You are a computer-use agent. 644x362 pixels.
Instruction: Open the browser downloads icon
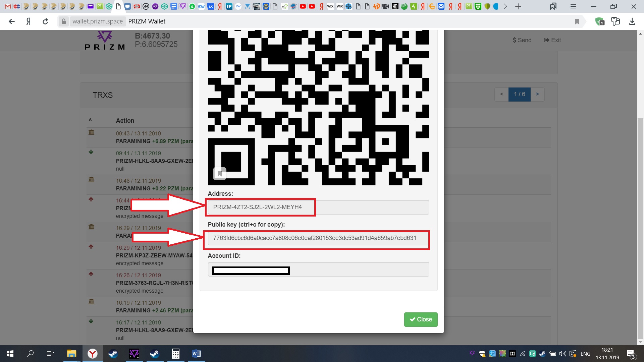click(632, 21)
